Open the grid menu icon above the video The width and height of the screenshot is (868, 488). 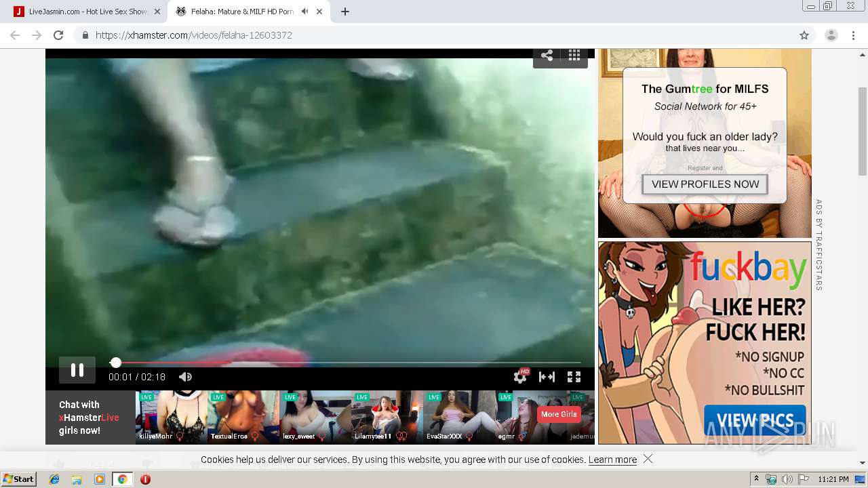coord(574,56)
